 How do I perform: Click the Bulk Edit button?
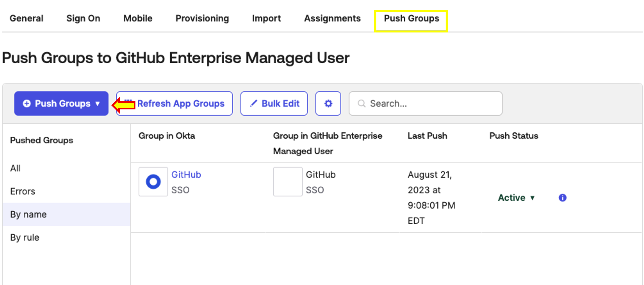coord(274,104)
